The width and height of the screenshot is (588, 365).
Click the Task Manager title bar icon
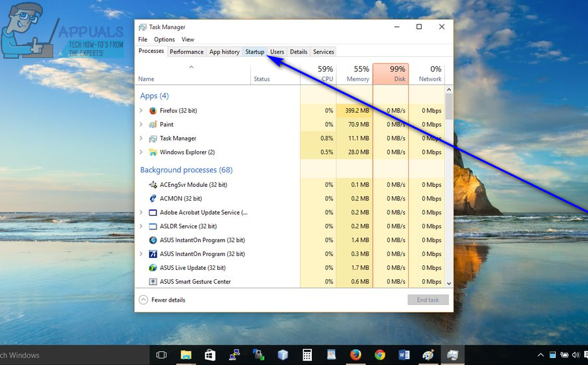[x=143, y=27]
